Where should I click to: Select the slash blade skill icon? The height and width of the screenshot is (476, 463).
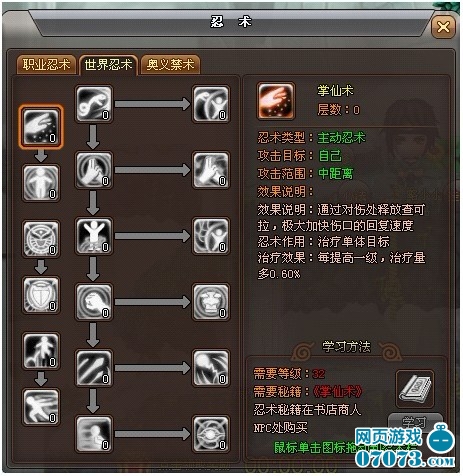[x=94, y=368]
